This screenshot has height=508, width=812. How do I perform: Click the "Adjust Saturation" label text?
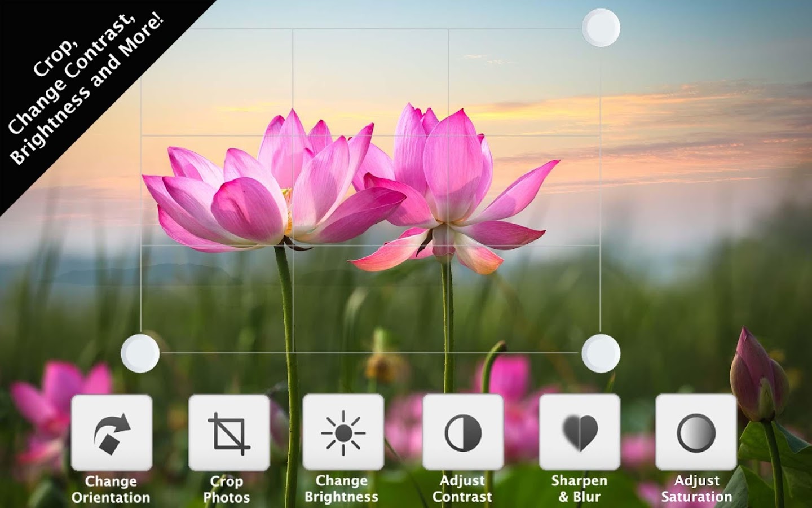coord(697,489)
